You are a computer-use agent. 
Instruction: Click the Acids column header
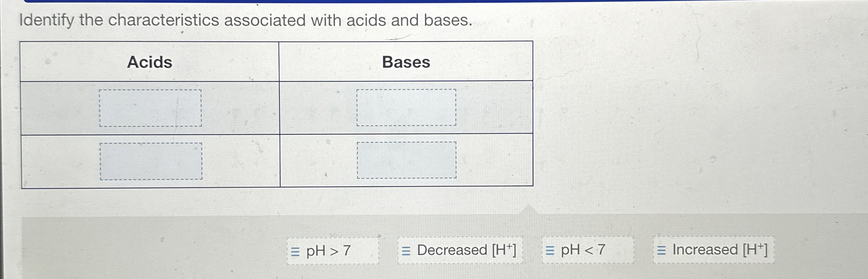[x=150, y=62]
